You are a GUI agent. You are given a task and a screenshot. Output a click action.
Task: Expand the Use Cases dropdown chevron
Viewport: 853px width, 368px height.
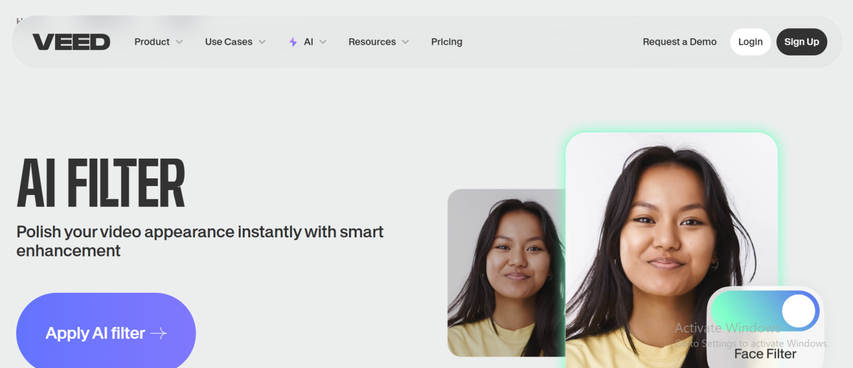point(262,42)
